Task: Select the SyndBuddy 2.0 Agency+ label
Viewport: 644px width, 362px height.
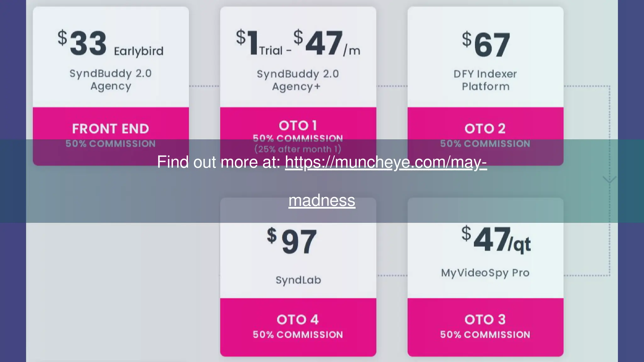Action: click(x=297, y=80)
